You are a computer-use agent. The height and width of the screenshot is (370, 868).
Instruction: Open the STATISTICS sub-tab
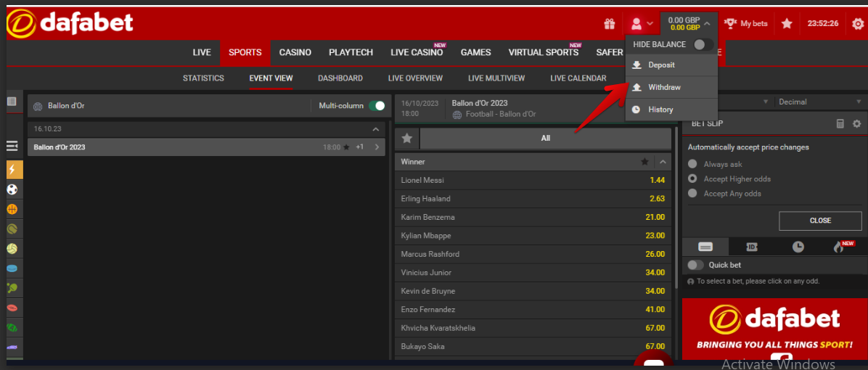tap(203, 78)
